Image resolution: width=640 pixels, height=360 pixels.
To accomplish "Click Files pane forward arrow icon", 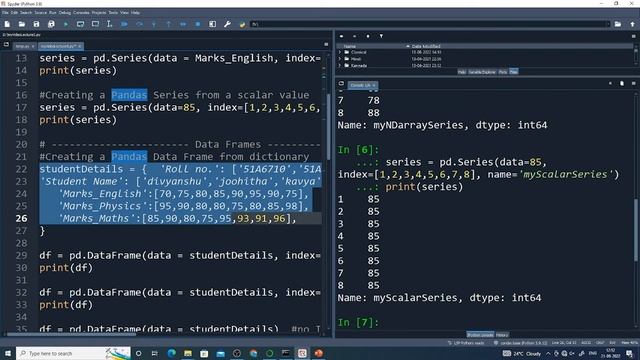I will [x=354, y=36].
